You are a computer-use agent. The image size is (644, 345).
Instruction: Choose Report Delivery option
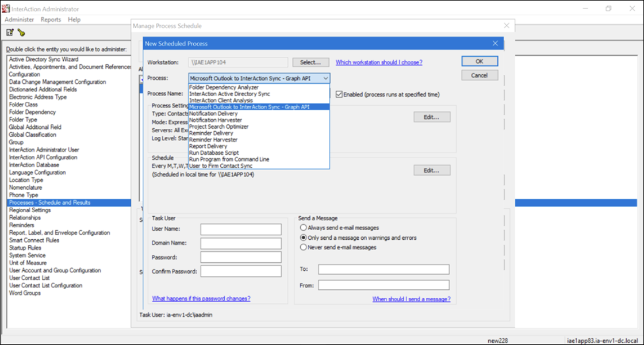click(x=259, y=146)
